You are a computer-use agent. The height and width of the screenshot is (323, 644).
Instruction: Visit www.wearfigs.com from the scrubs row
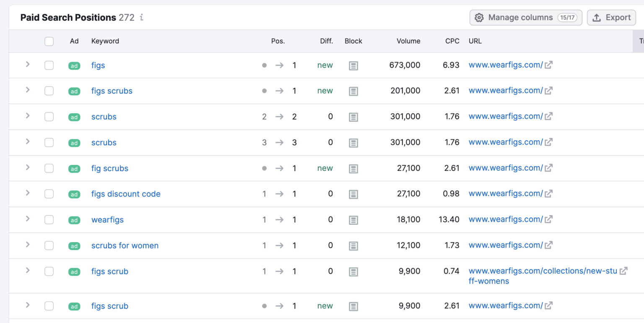coord(506,116)
